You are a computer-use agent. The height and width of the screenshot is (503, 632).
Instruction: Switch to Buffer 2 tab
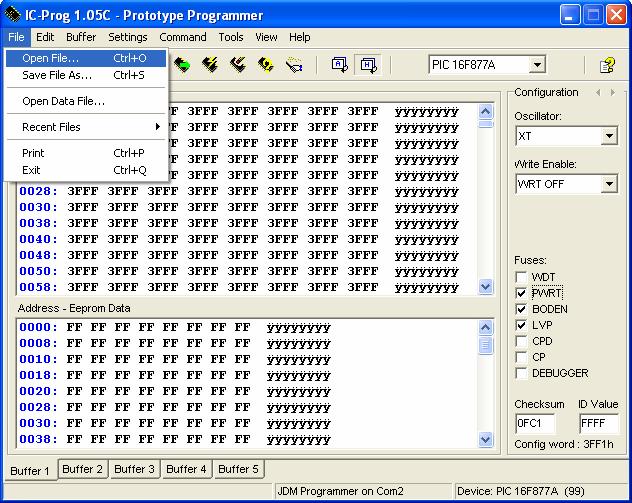(83, 469)
